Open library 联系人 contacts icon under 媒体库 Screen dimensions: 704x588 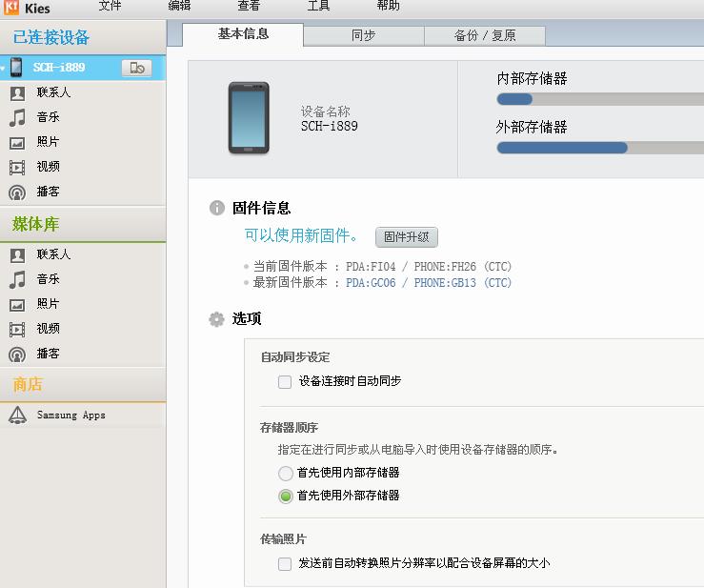(x=17, y=255)
